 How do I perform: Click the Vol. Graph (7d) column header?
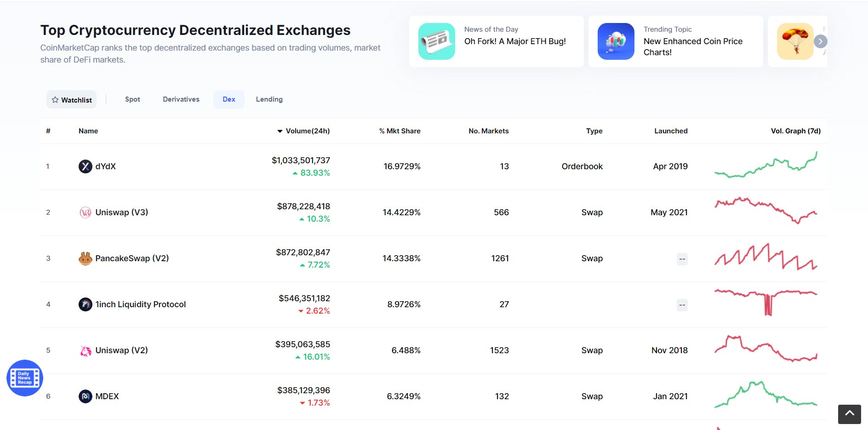pos(796,131)
